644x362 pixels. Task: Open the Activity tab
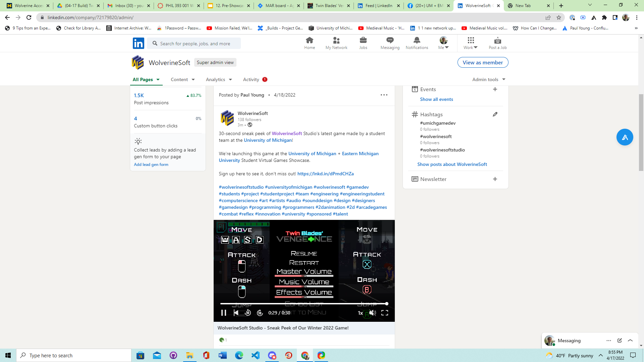tap(255, 79)
